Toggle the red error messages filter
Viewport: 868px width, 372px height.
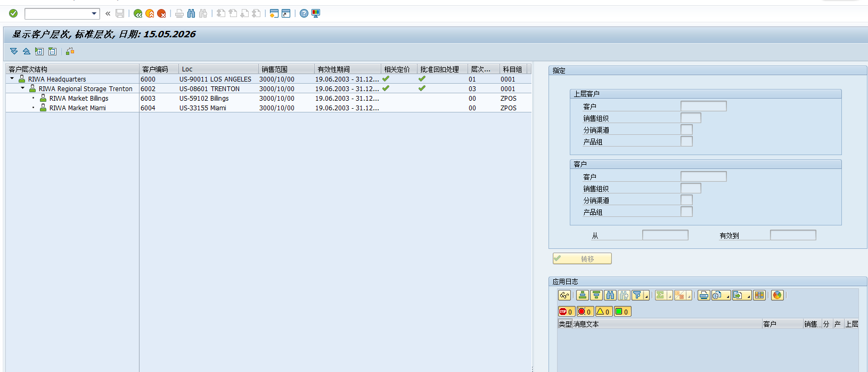[x=585, y=312]
